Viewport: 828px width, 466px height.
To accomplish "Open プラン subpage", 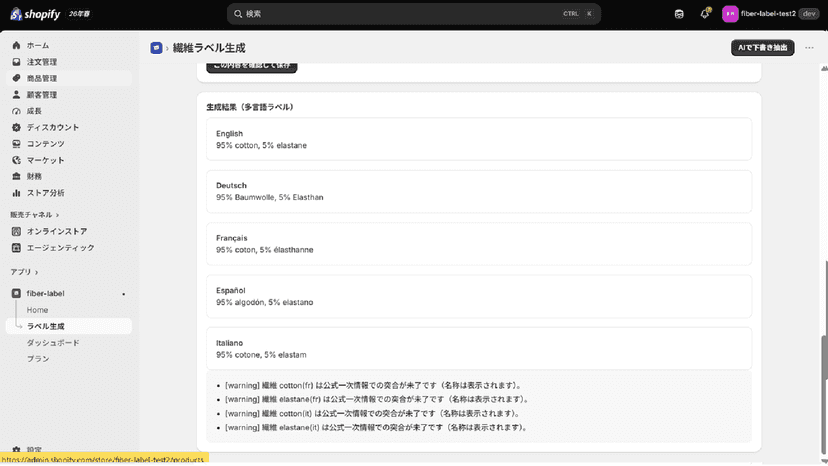I will pyautogui.click(x=38, y=359).
